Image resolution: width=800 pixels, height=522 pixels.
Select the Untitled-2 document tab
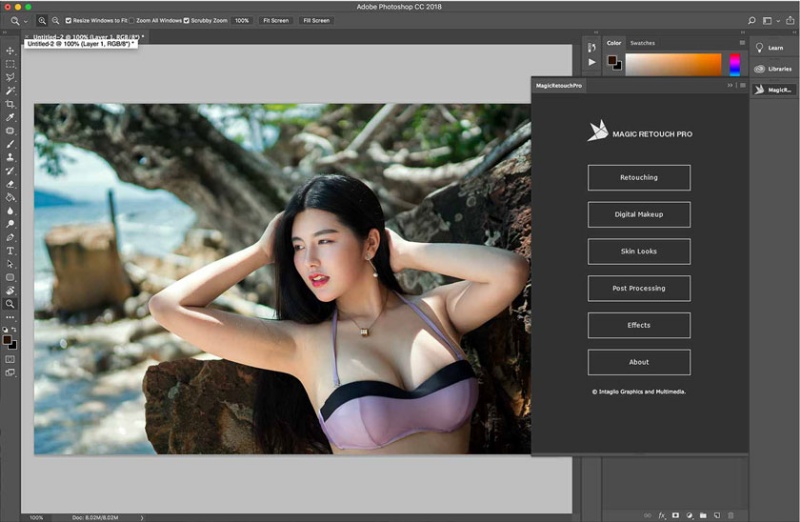point(84,37)
